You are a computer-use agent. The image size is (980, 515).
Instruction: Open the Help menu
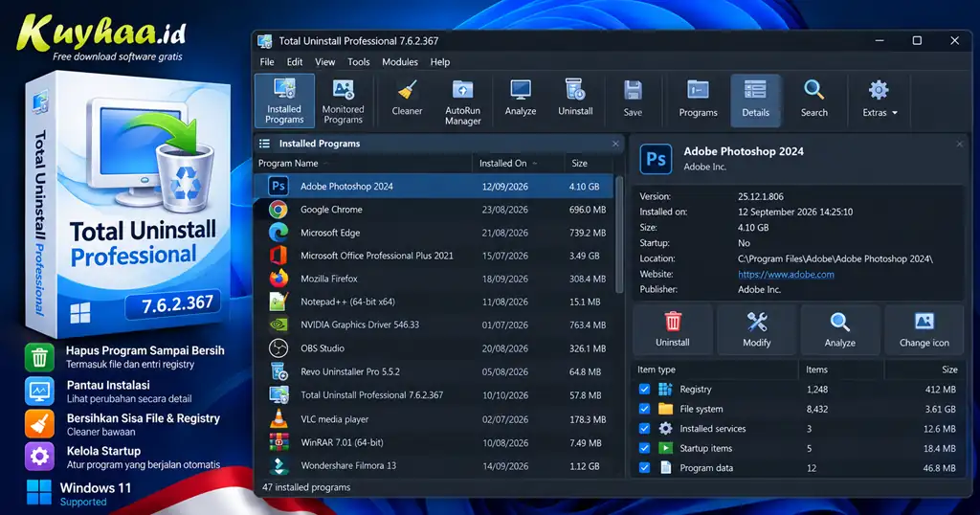click(440, 62)
